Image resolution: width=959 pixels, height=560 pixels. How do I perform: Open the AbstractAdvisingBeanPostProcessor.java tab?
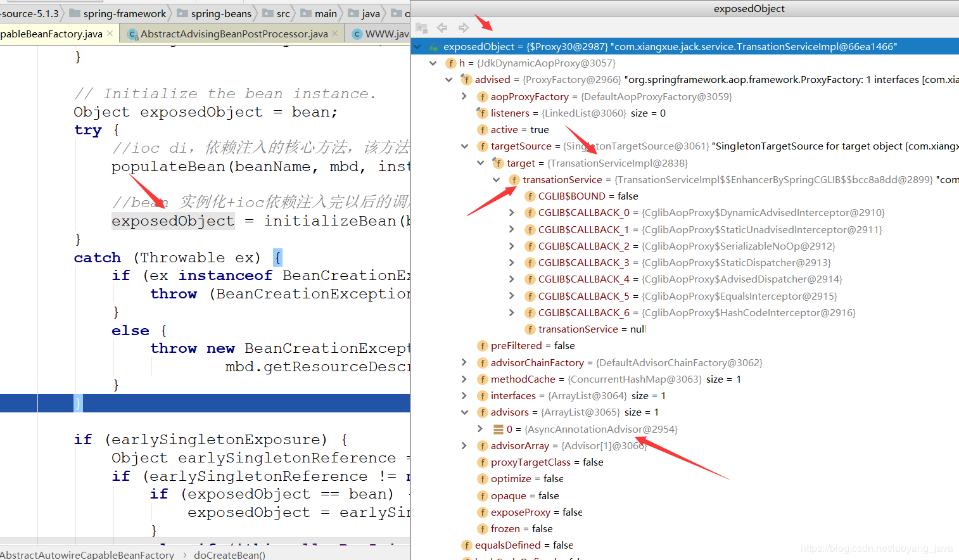234,34
